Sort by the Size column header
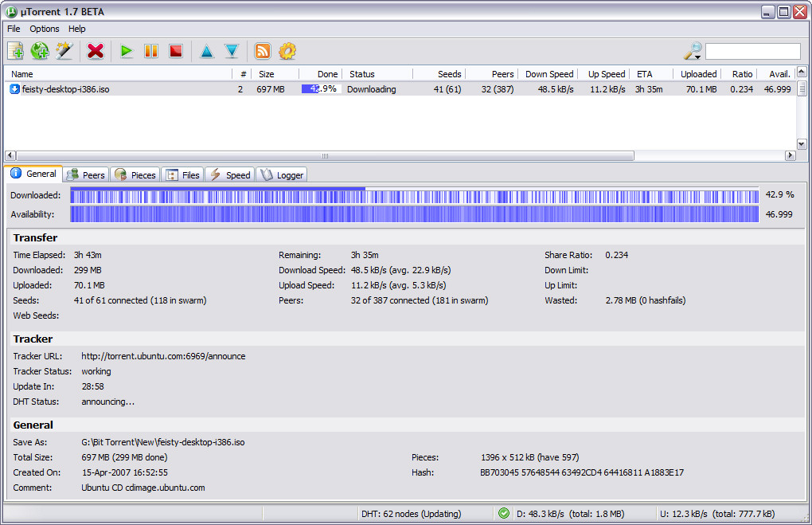Screen dimensions: 812x525 [x=276, y=74]
